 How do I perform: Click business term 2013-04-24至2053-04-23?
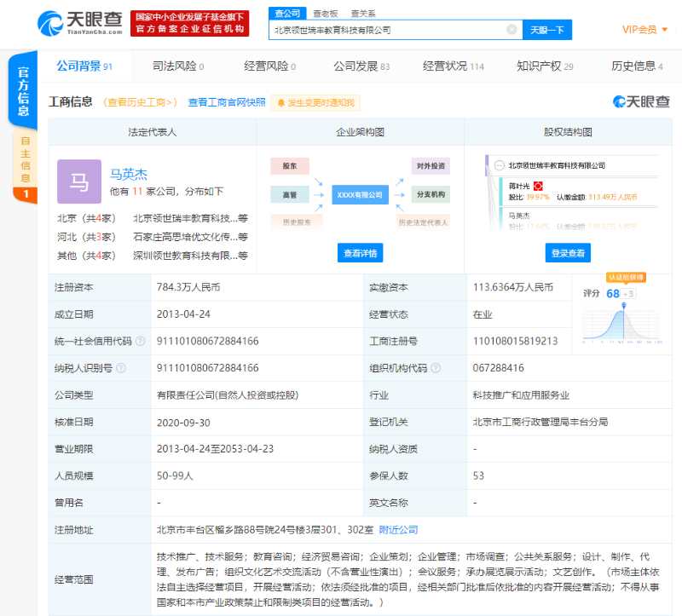coord(216,449)
